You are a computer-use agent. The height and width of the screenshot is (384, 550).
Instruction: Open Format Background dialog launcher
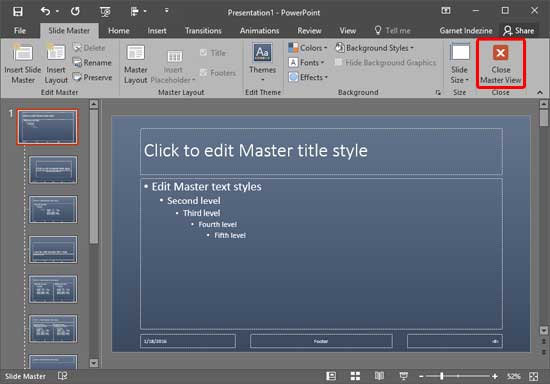click(x=438, y=93)
